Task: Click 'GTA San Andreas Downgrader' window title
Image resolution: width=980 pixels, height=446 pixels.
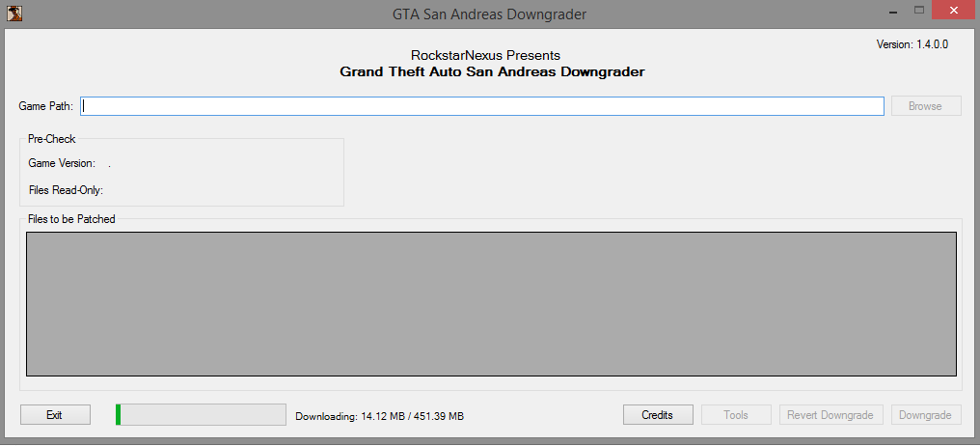Action: (x=489, y=14)
